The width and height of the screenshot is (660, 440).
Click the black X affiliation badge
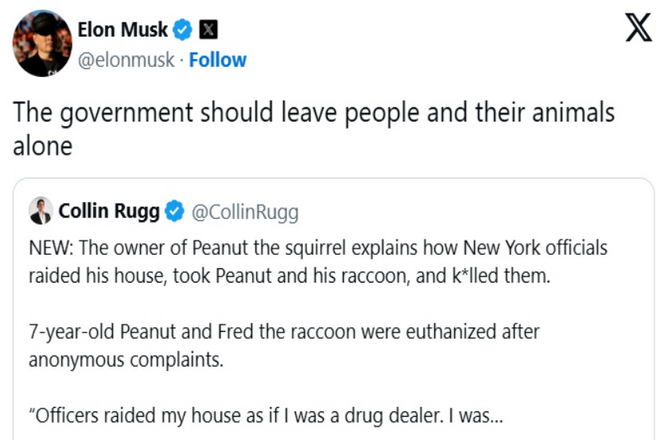pos(208,30)
